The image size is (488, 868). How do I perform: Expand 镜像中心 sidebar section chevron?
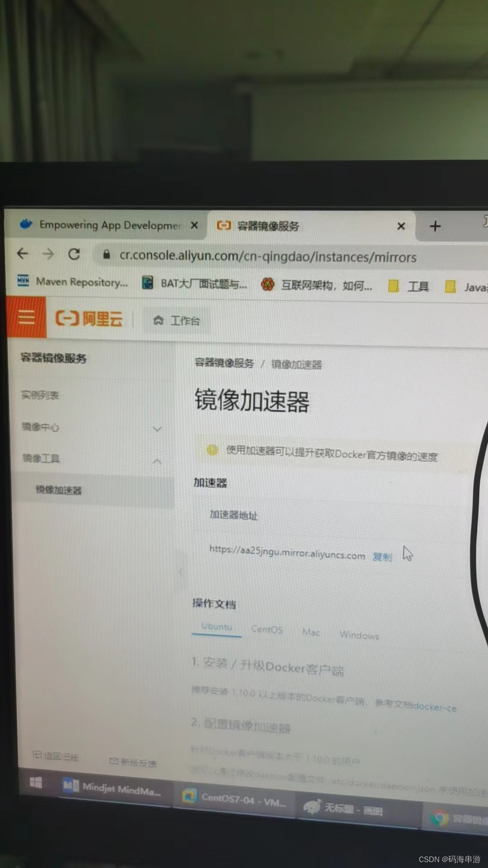click(x=157, y=428)
